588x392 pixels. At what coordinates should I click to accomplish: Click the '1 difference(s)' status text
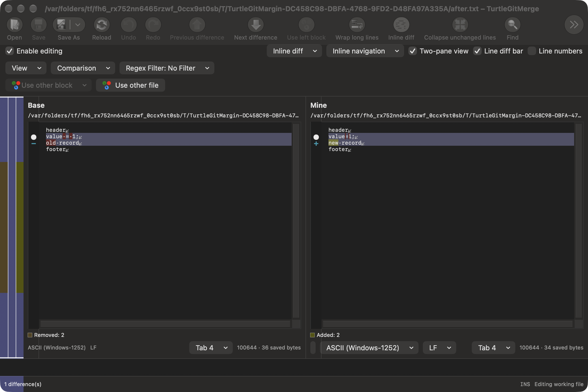[x=23, y=384]
